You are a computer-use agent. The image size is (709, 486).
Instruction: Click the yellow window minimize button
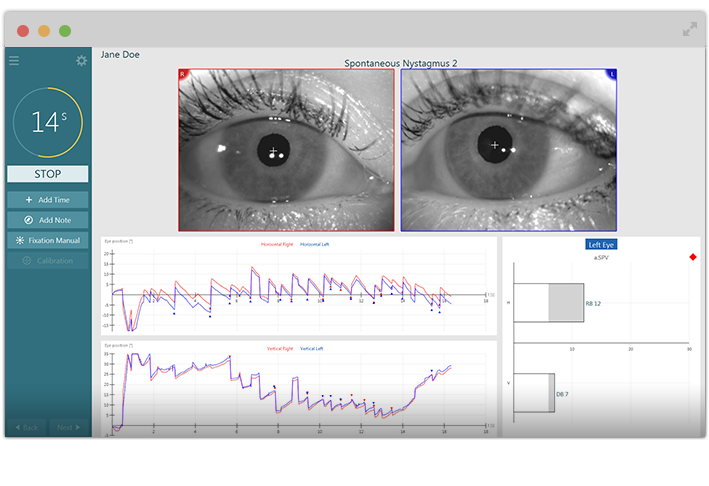click(44, 31)
